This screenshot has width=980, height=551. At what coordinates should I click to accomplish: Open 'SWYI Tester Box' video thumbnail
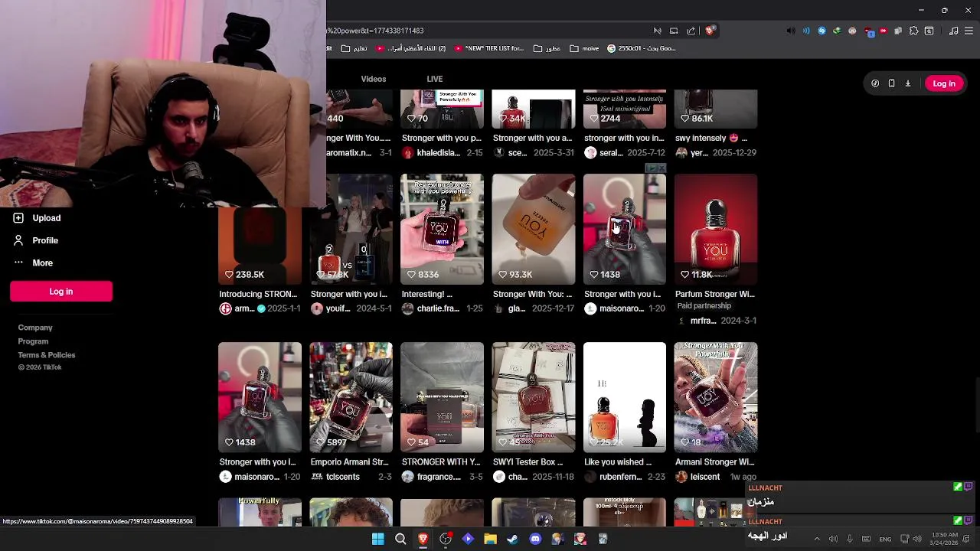[x=533, y=397]
